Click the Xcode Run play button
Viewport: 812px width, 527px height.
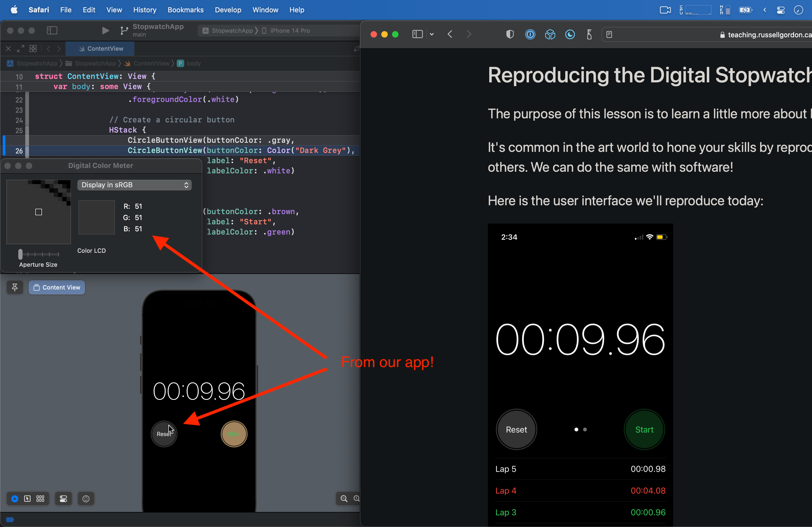pyautogui.click(x=106, y=31)
